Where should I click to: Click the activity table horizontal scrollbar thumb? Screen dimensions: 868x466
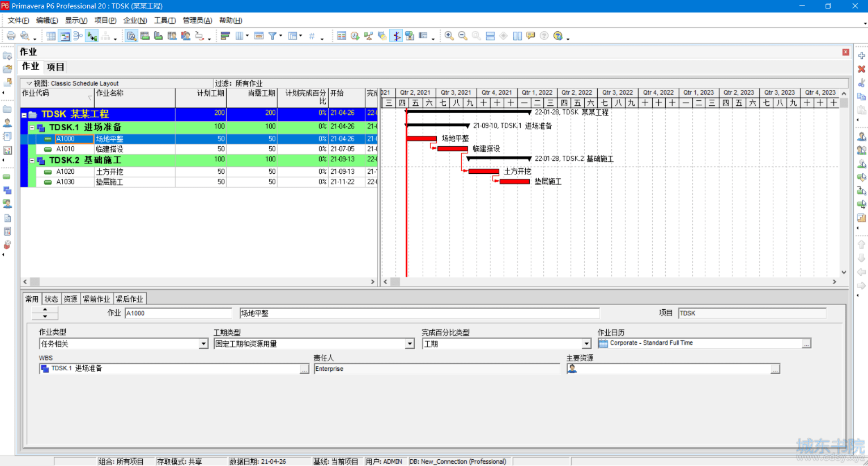(35, 281)
